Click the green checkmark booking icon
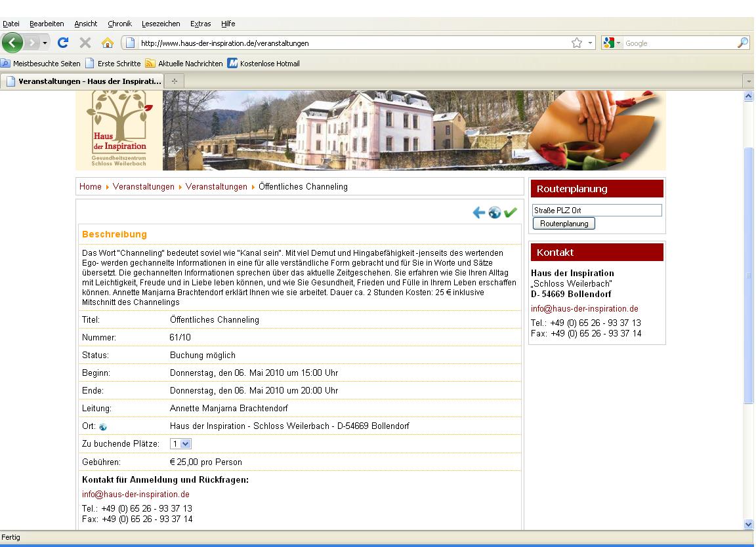 (511, 213)
